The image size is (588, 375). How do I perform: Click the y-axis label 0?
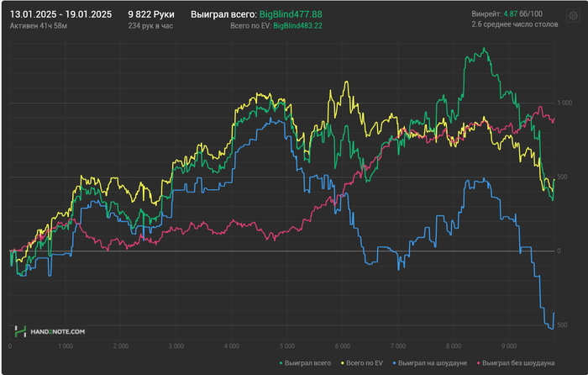coord(559,251)
